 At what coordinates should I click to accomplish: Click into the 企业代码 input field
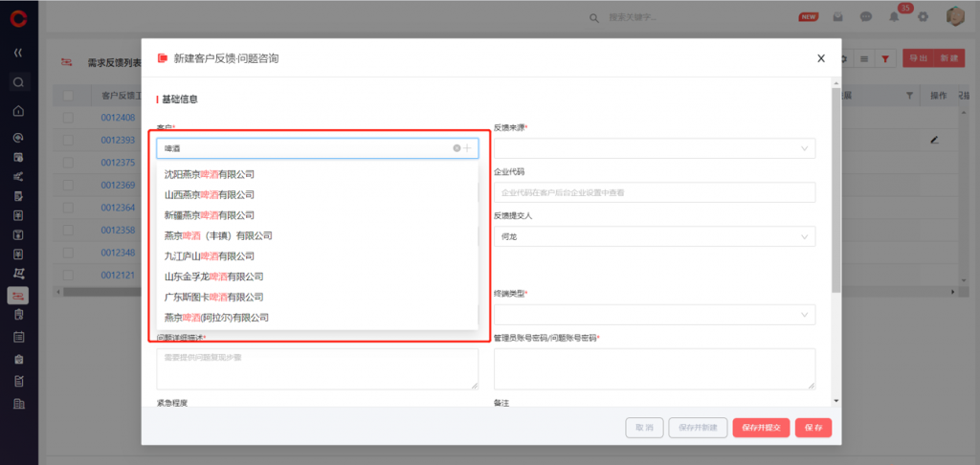(655, 192)
